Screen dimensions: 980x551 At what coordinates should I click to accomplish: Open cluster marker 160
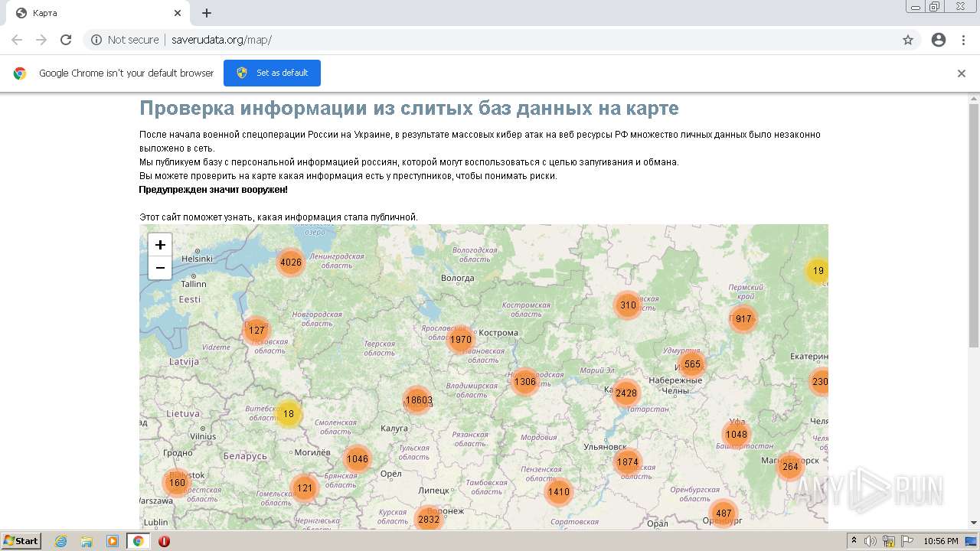point(178,483)
